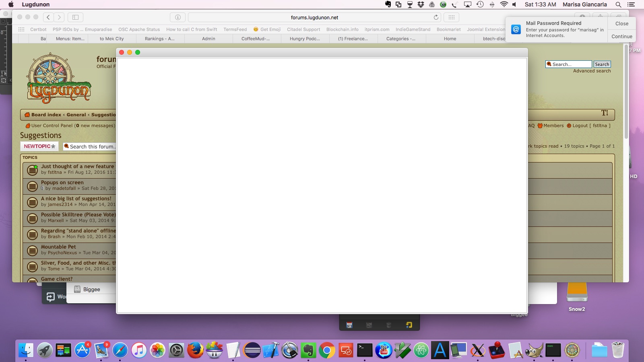The image size is (644, 362).
Task: Click the Lugdunon logo image
Action: point(59,79)
